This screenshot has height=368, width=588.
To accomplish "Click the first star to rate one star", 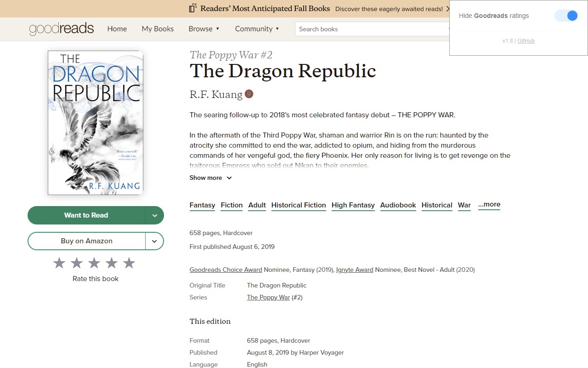I will coord(59,263).
